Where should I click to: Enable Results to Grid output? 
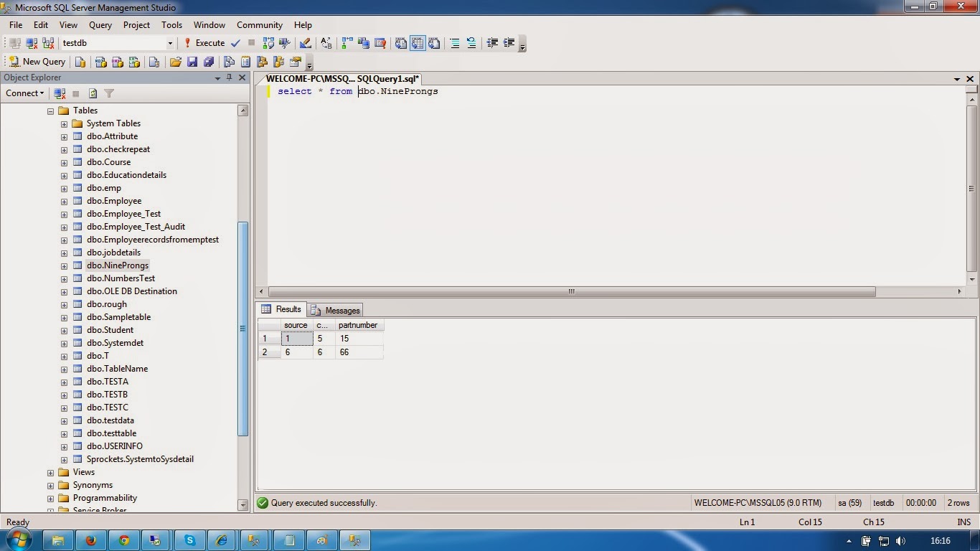pos(418,43)
